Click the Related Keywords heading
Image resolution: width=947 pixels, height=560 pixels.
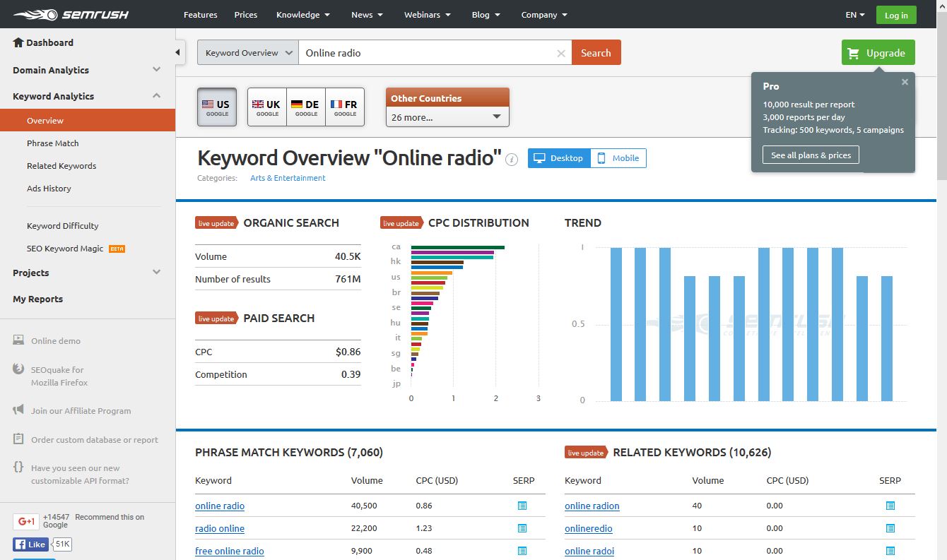(692, 452)
